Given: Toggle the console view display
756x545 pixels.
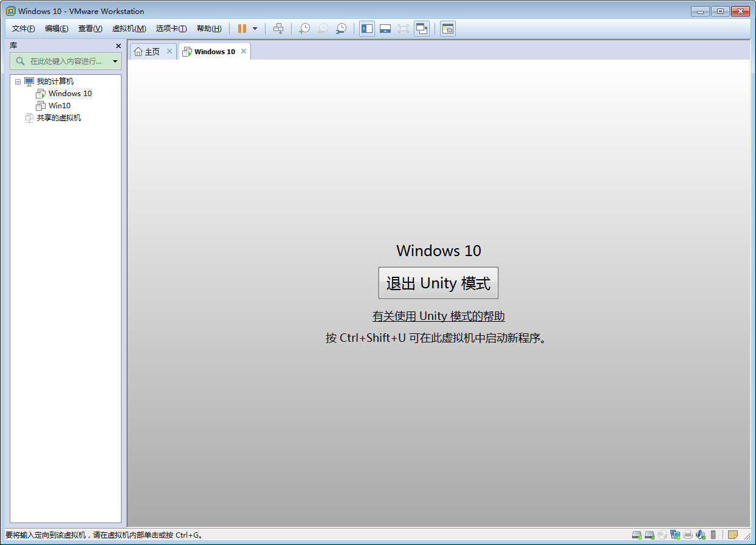Looking at the screenshot, I should pos(447,28).
